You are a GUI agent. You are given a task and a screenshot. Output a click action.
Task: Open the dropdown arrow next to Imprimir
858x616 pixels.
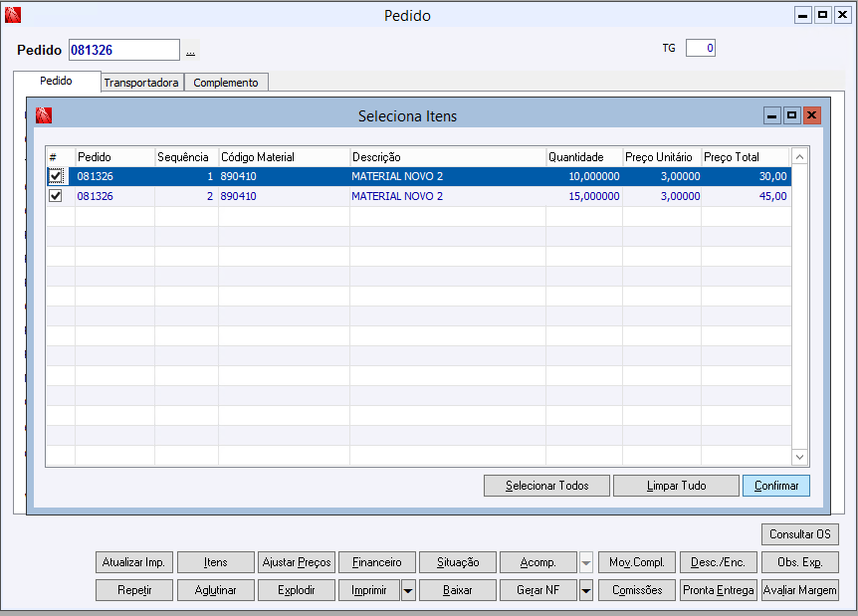[x=408, y=590]
